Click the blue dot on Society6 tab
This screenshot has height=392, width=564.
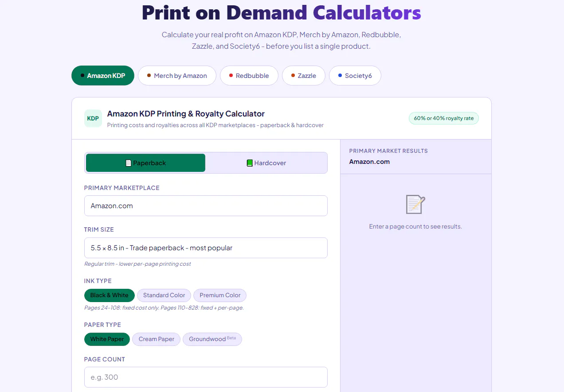(340, 76)
